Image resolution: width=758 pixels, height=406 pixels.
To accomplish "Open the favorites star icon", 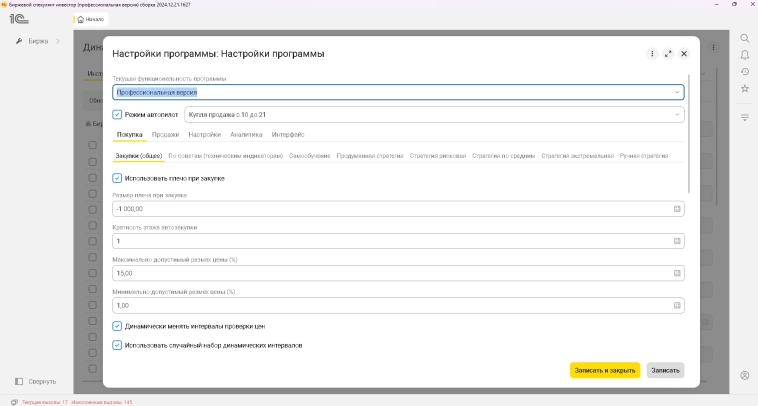I will click(x=744, y=89).
